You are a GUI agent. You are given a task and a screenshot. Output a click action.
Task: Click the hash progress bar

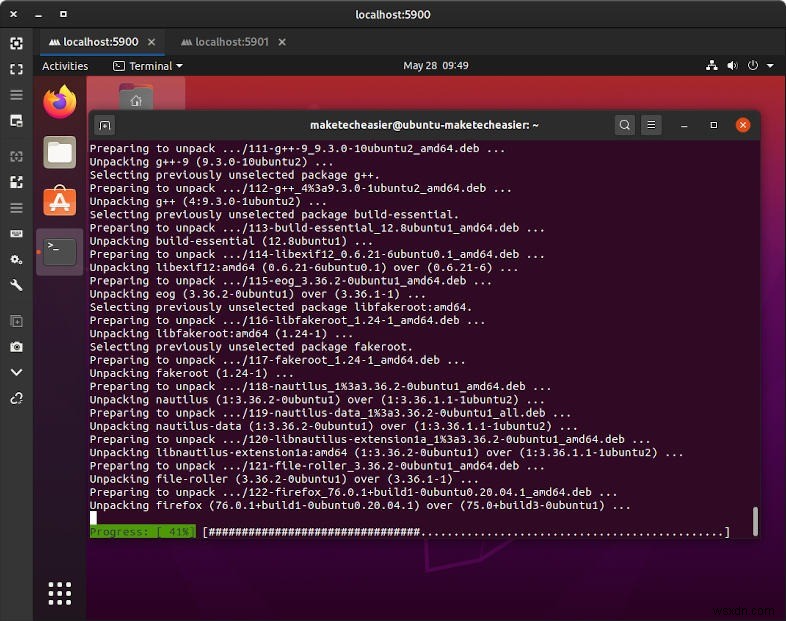(466, 532)
